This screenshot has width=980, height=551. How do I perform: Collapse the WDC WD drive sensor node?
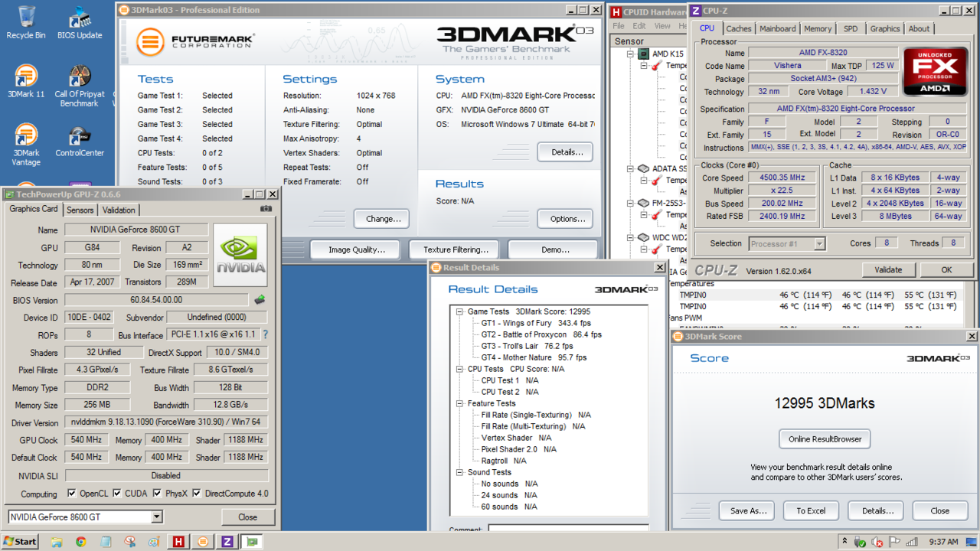point(632,238)
